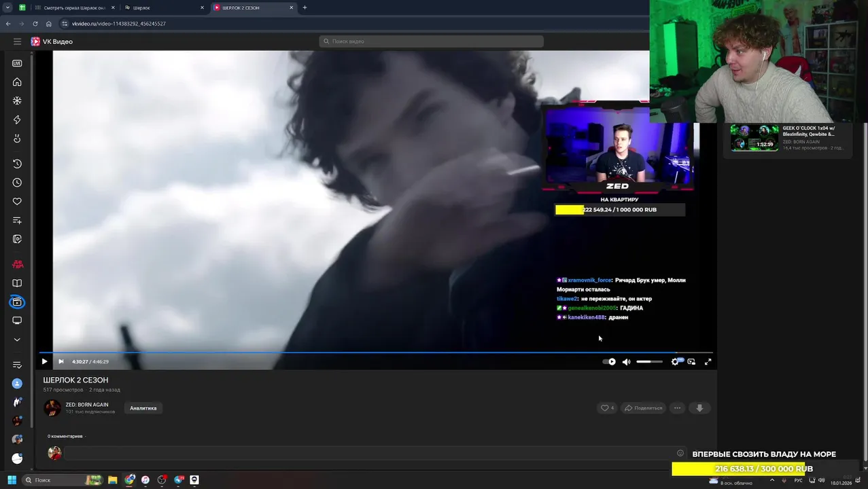The height and width of the screenshot is (489, 868).
Task: Seek on the video progress bar
Action: [376, 352]
